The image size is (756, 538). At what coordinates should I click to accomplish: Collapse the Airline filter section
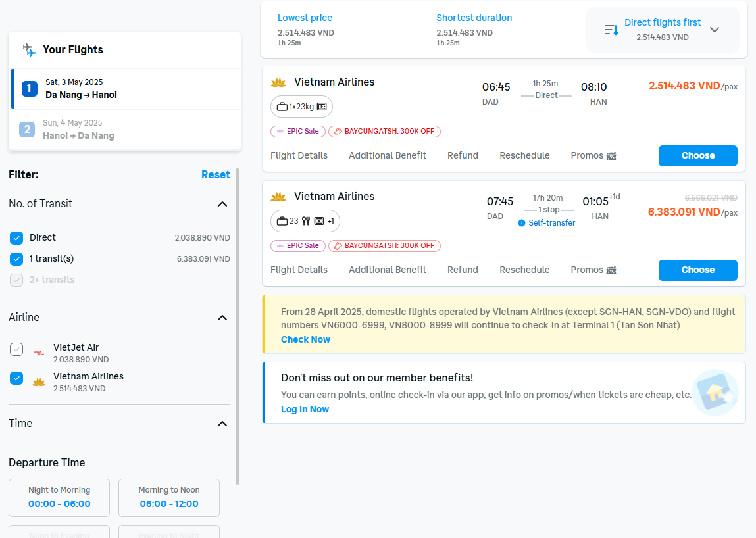tap(222, 318)
